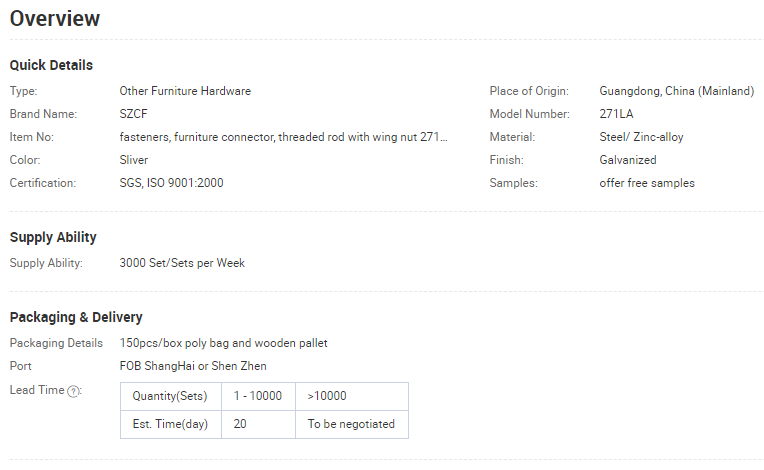Click the 'Galvanized' finish value

[628, 160]
